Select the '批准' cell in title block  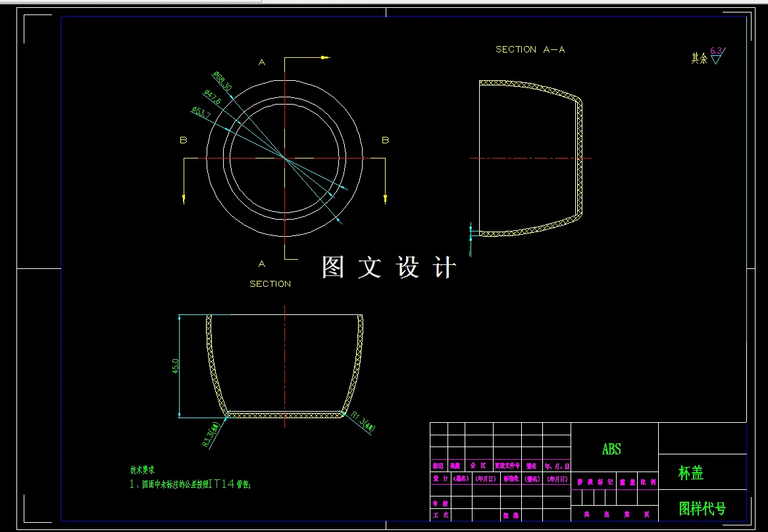point(510,516)
